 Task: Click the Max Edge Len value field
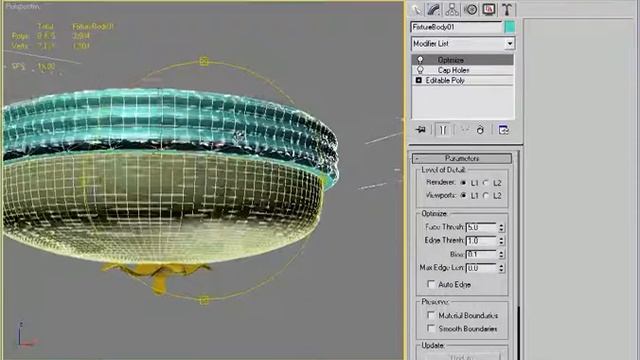coord(481,268)
